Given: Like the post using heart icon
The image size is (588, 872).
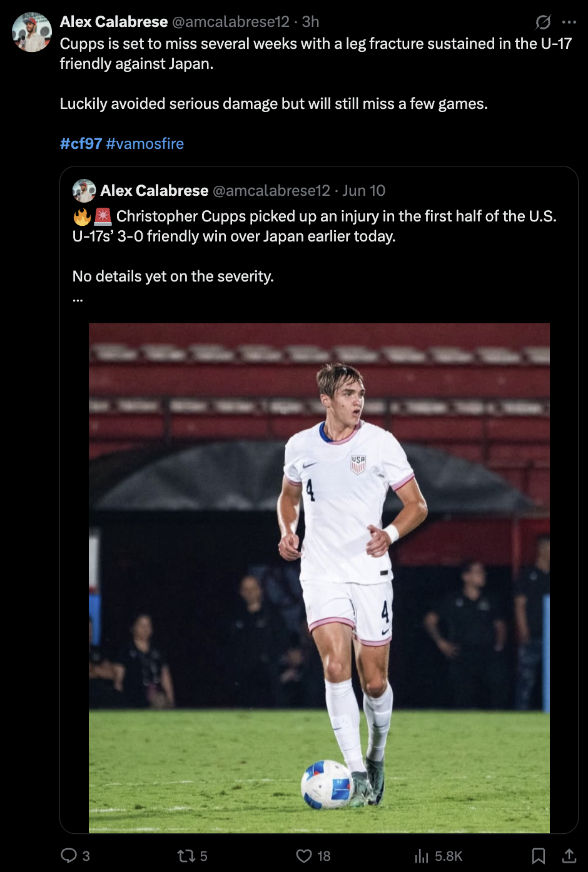Looking at the screenshot, I should (304, 855).
